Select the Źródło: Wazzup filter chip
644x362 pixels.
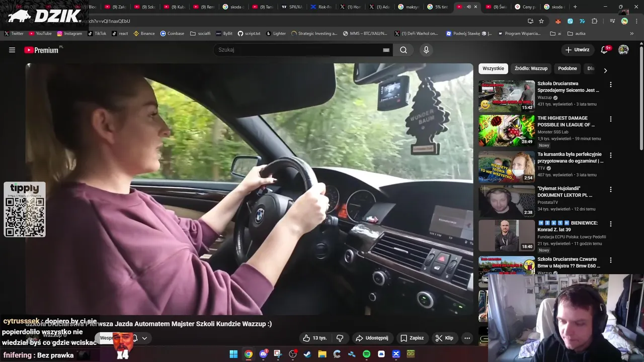click(x=531, y=68)
